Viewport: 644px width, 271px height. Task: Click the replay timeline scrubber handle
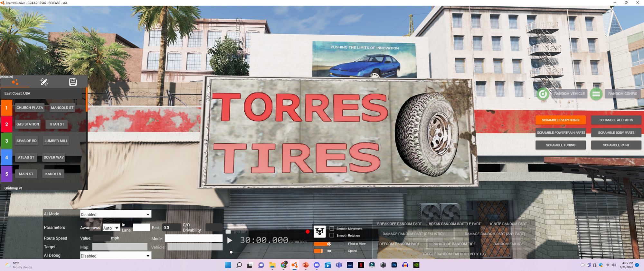(231, 252)
